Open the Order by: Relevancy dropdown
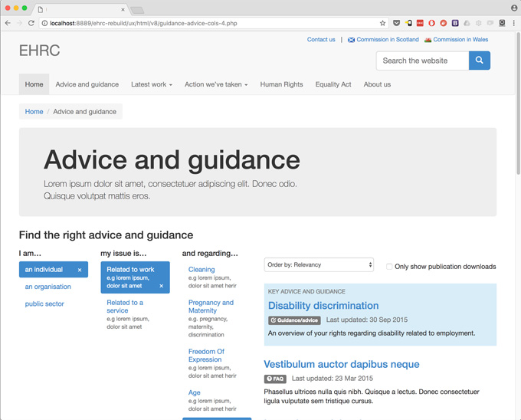The image size is (521, 420). pyautogui.click(x=319, y=265)
